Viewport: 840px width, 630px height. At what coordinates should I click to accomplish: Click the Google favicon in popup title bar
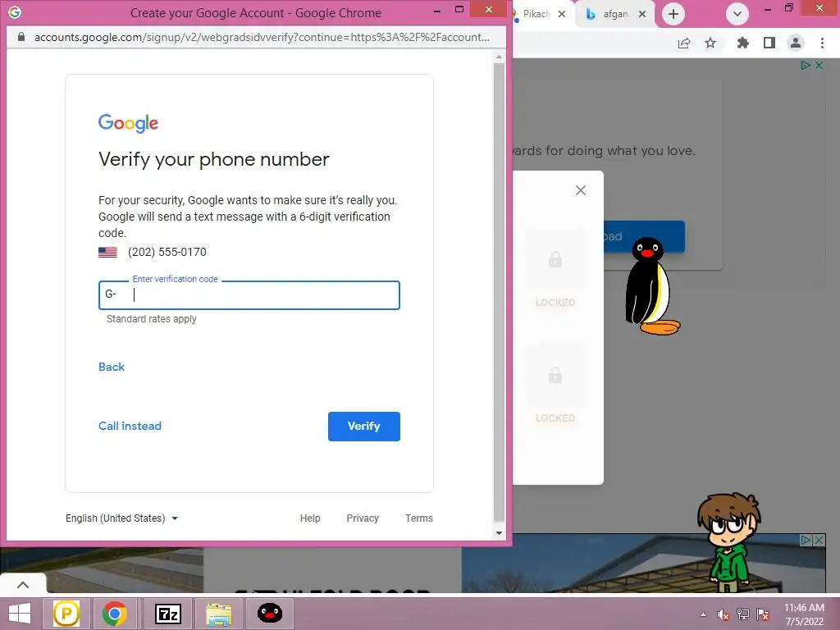pos(15,11)
